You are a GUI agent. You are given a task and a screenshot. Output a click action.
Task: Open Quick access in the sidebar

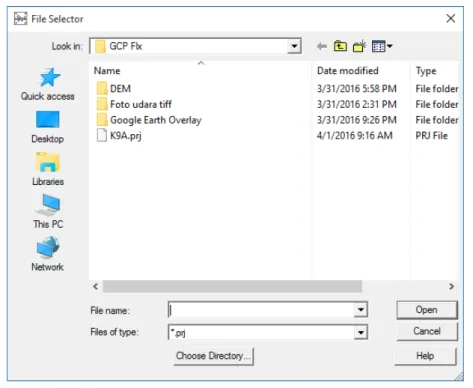[48, 84]
